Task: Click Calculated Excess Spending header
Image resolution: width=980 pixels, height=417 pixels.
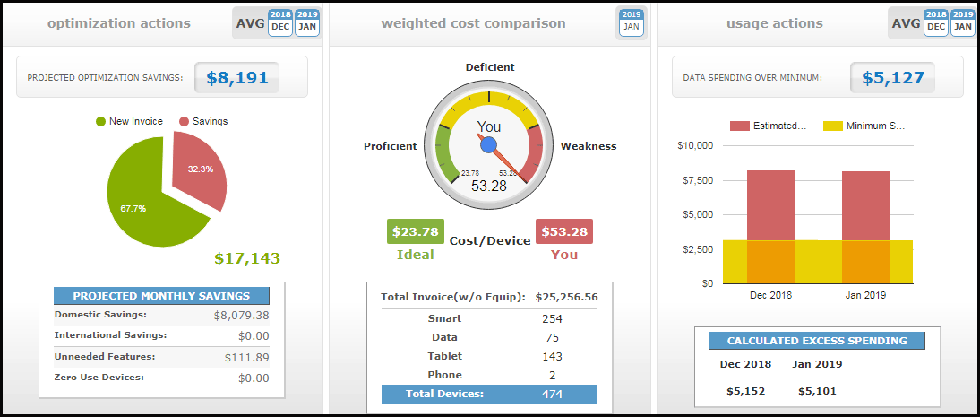Action: (817, 342)
